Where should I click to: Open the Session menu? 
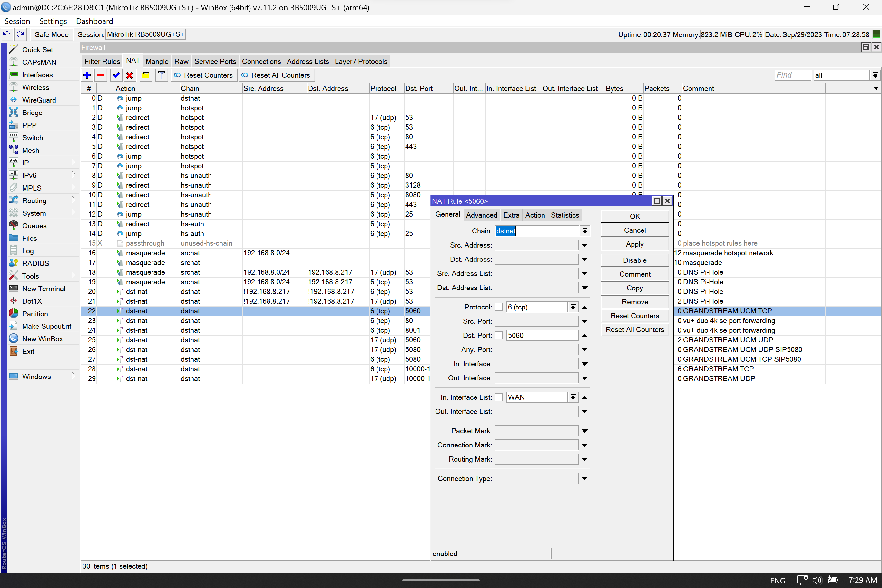point(17,21)
